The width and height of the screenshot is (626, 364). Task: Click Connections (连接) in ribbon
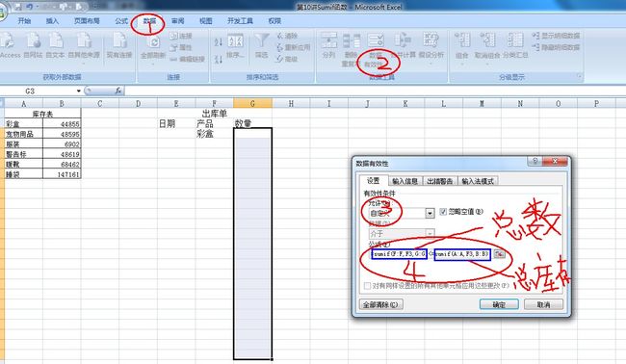[x=181, y=36]
